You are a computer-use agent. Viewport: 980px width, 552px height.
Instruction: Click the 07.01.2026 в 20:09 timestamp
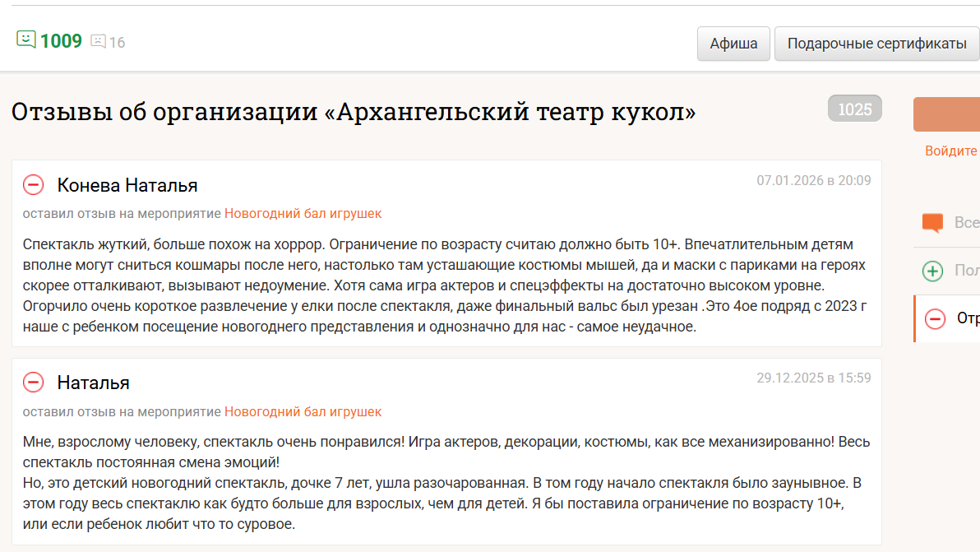tap(813, 180)
